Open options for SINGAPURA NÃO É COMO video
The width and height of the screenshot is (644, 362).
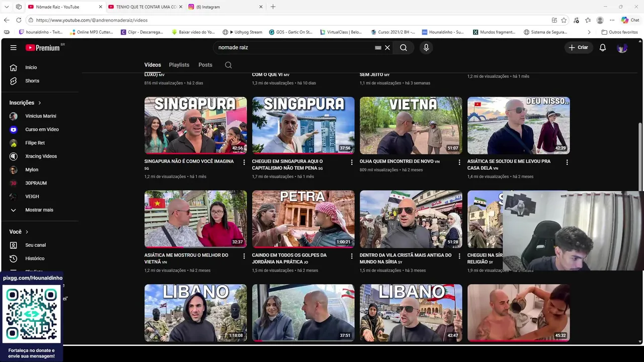click(244, 162)
